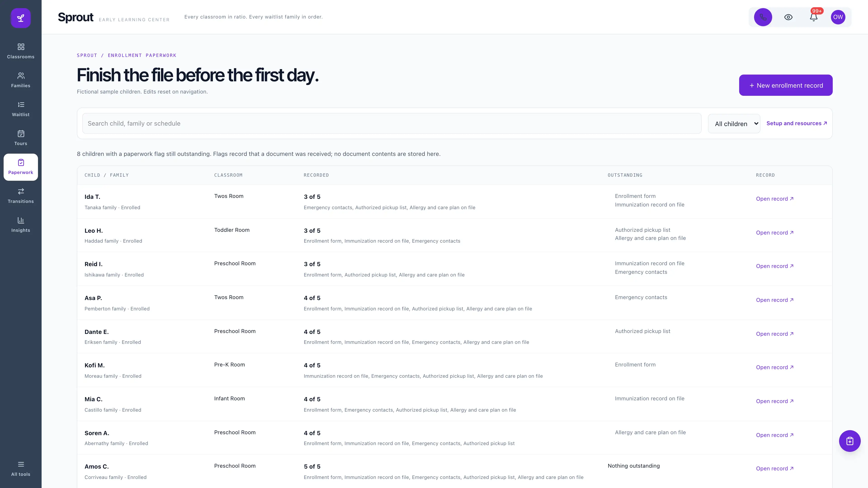Focus the search child or family field
The width and height of the screenshot is (868, 488).
[392, 123]
